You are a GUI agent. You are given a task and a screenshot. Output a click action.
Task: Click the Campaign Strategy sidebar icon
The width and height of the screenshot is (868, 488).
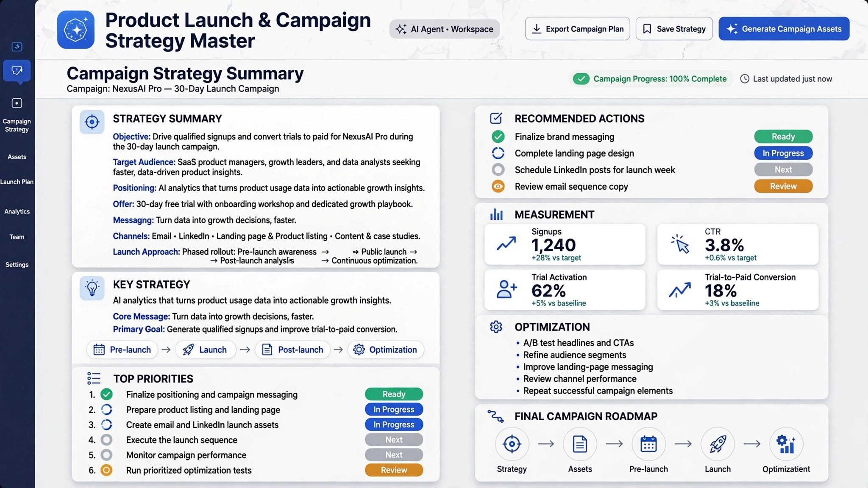tap(17, 103)
